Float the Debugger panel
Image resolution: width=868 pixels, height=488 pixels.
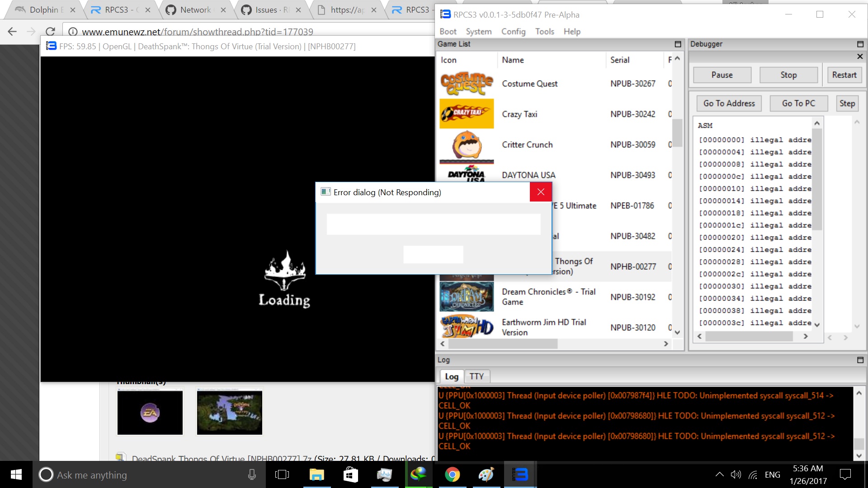click(860, 44)
